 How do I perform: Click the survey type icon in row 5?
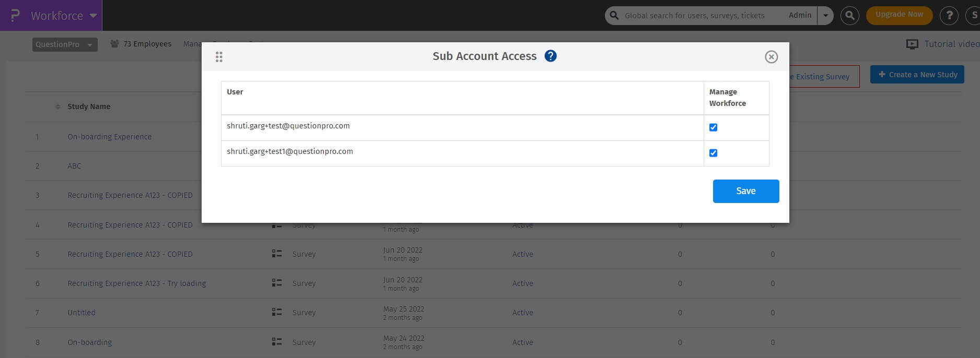click(x=277, y=254)
